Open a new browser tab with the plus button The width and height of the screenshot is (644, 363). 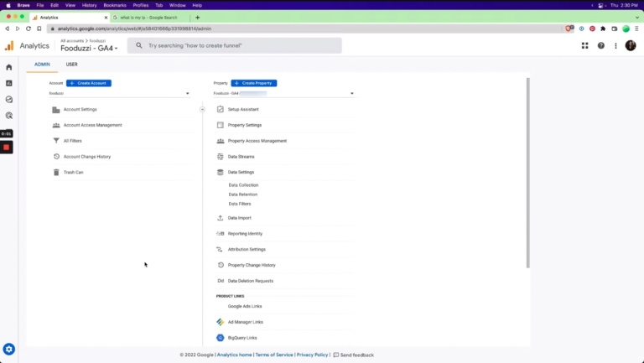tap(198, 18)
